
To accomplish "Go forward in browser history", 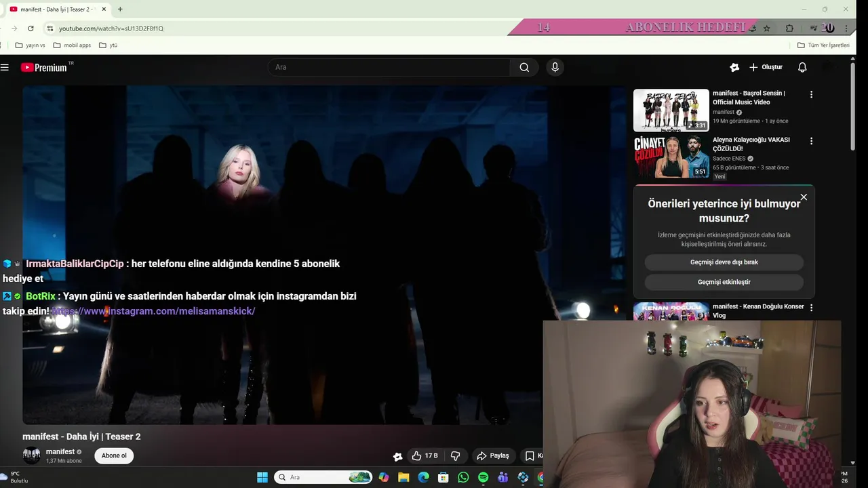I will (x=14, y=28).
